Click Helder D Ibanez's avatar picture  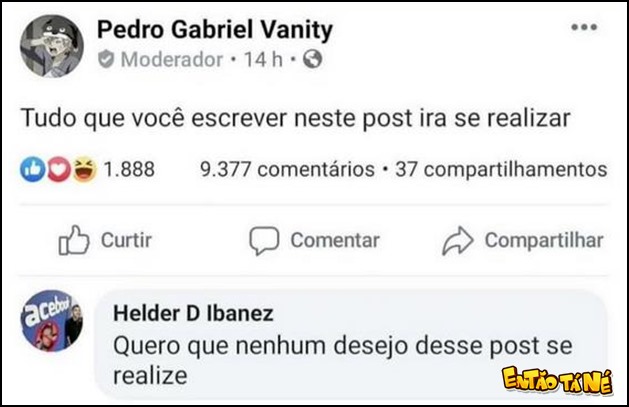[51, 324]
